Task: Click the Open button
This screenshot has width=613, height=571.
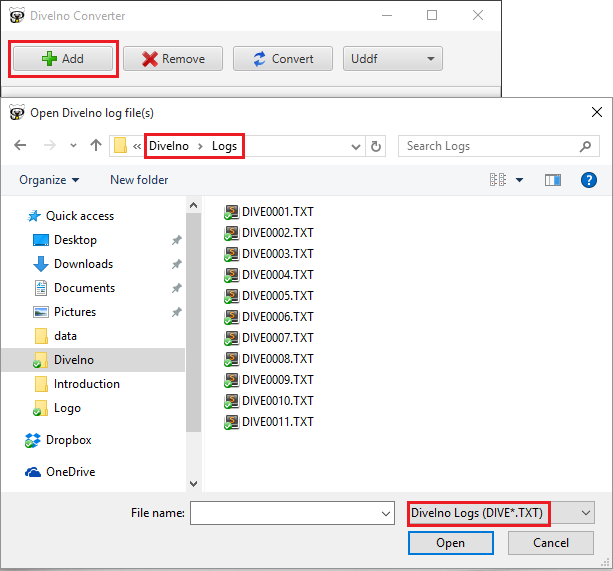Action: pyautogui.click(x=450, y=543)
